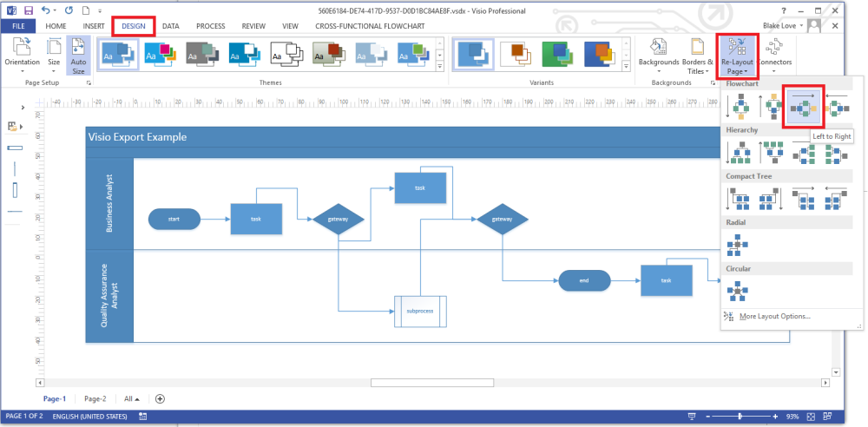Apply the gray and teal theme
868x427 pixels.
[202, 54]
